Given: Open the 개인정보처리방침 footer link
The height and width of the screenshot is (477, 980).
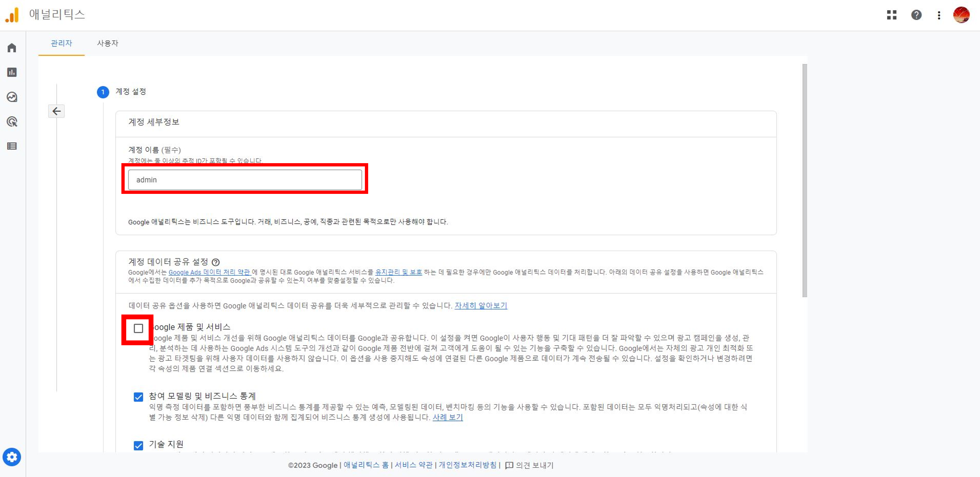Looking at the screenshot, I should click(468, 465).
